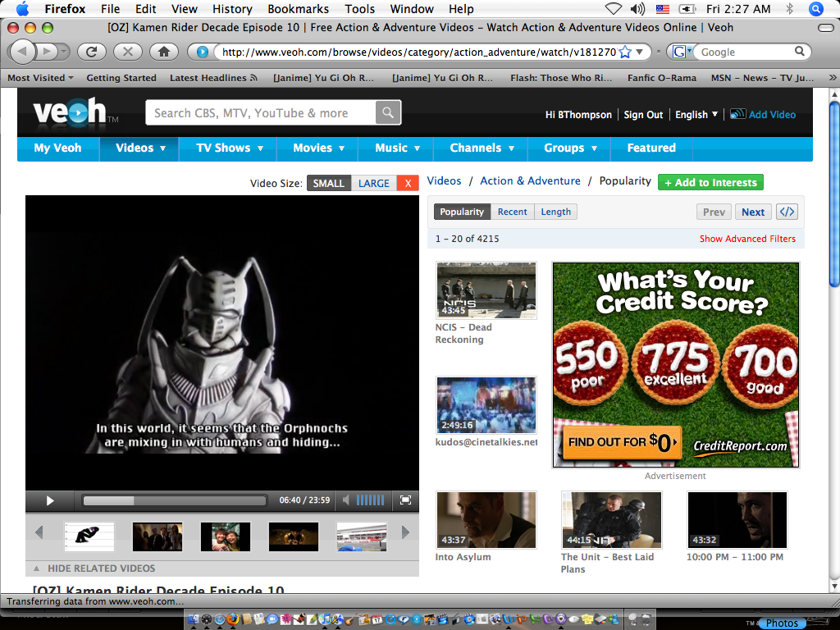Screen dimensions: 840x630
Task: Open Action & Adventure breadcrumb link
Action: [530, 180]
